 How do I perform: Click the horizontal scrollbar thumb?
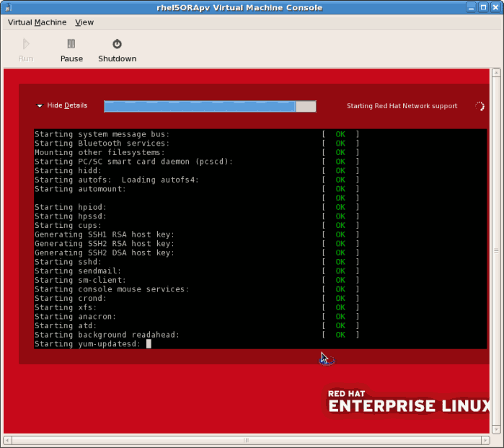[245, 439]
